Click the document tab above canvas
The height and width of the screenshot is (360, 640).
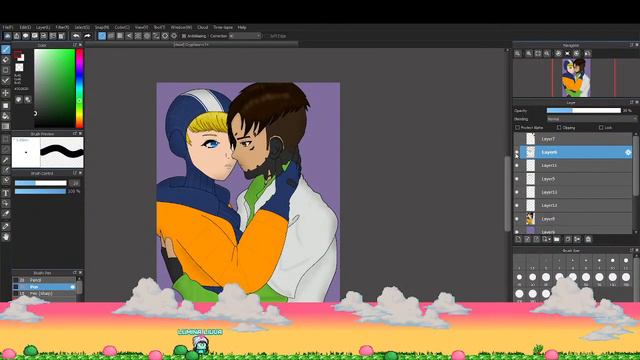pyautogui.click(x=191, y=44)
